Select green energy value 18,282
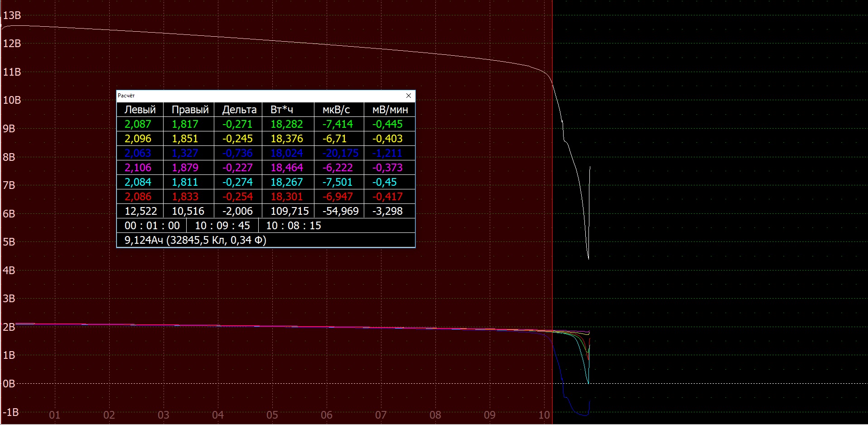This screenshot has height=425, width=868. coord(287,124)
